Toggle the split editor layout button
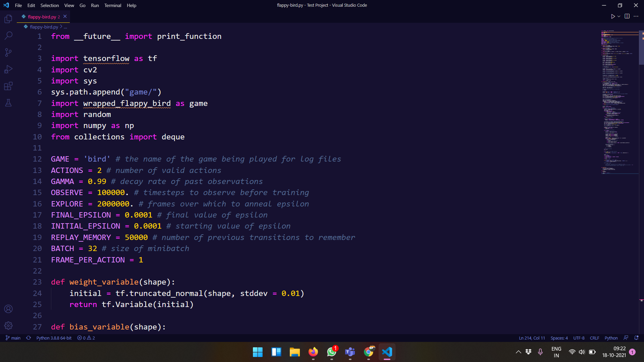This screenshot has width=644, height=362. pyautogui.click(x=627, y=16)
